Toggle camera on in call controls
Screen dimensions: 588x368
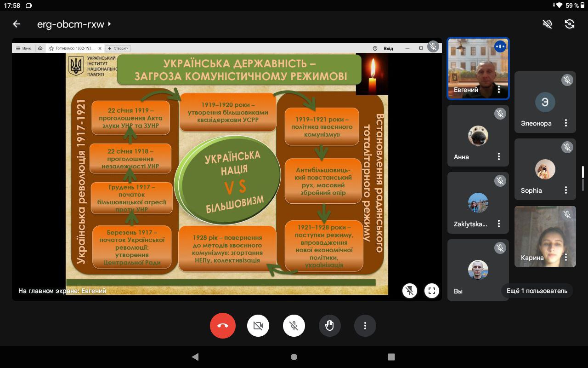tap(258, 326)
